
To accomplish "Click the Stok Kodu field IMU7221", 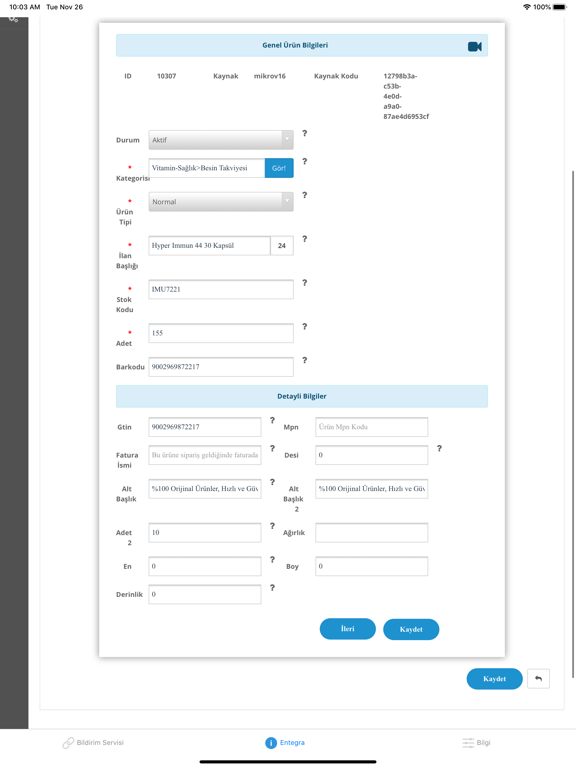I will (221, 289).
